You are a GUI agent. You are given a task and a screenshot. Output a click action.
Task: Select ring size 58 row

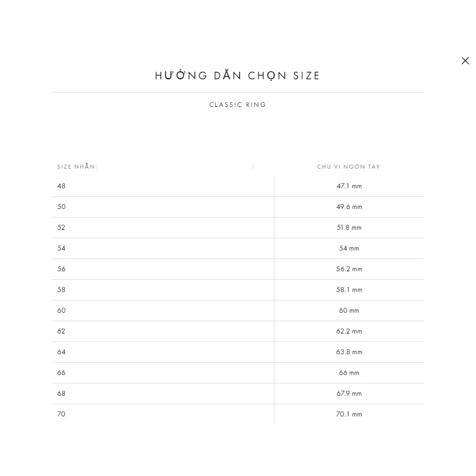[62, 290]
